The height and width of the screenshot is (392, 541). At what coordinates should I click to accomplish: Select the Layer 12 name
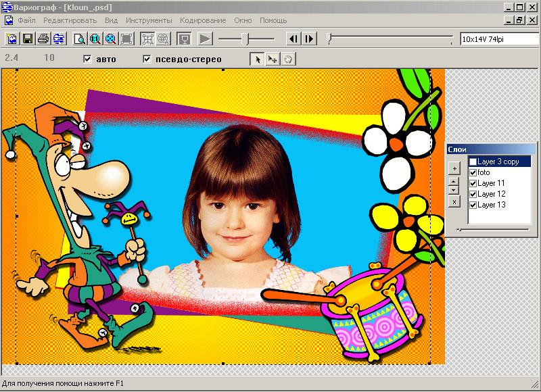(492, 194)
